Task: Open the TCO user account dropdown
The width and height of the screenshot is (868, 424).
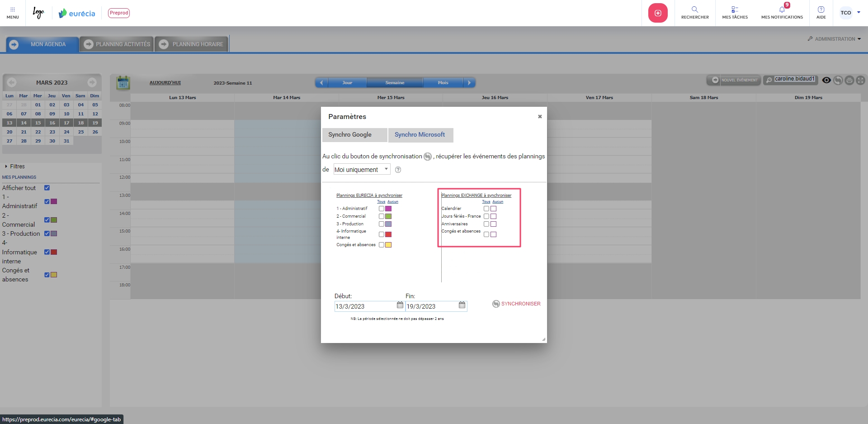Action: coord(850,13)
